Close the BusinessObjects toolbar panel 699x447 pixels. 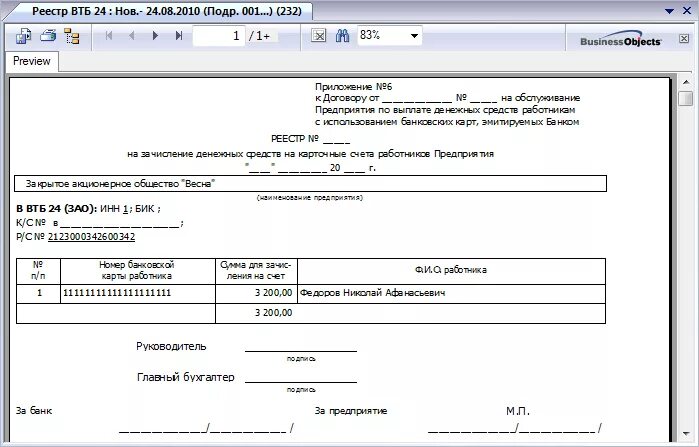pos(684,38)
